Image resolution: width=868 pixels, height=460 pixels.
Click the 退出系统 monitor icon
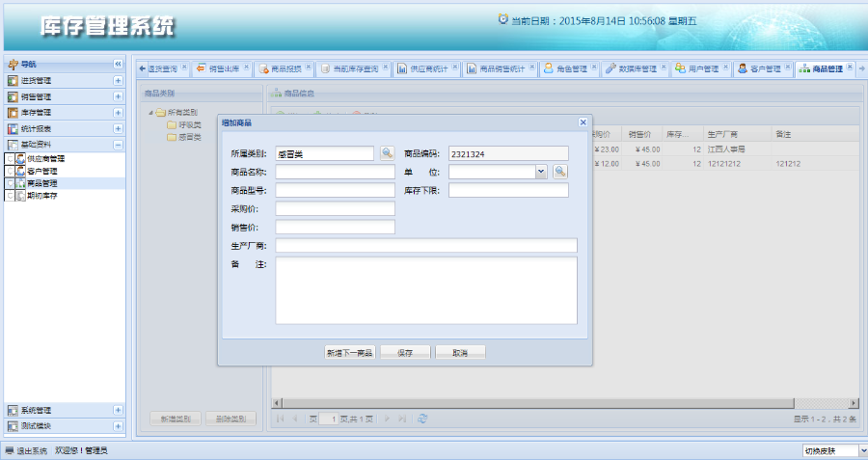(10, 450)
